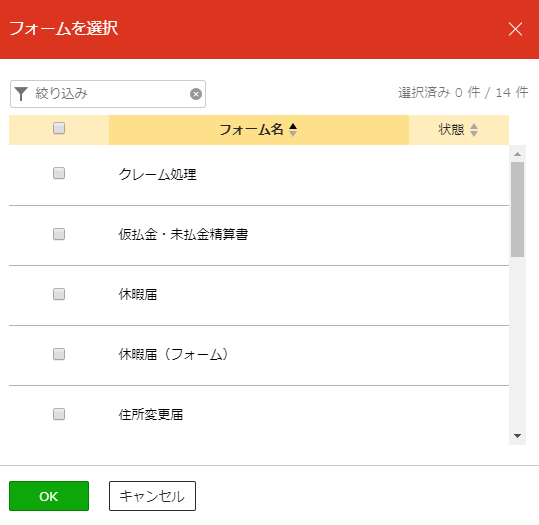
Task: Click the vertical scrollbar thumb
Action: point(517,209)
